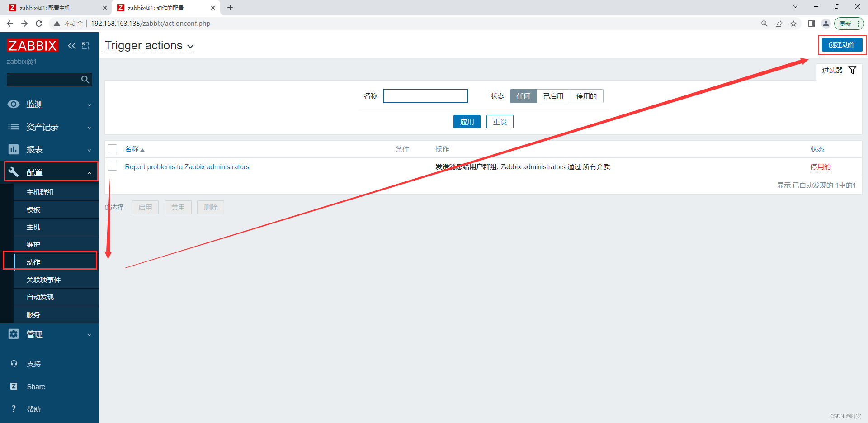Tick checkbox for Report problems to Zabbix administrators

[x=113, y=166]
